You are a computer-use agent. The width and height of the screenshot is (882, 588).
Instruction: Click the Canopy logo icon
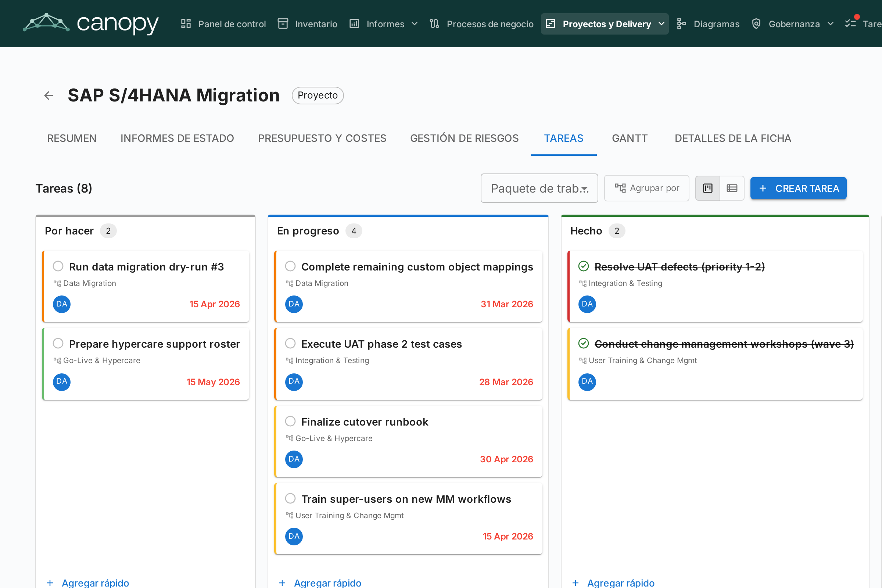coord(46,22)
